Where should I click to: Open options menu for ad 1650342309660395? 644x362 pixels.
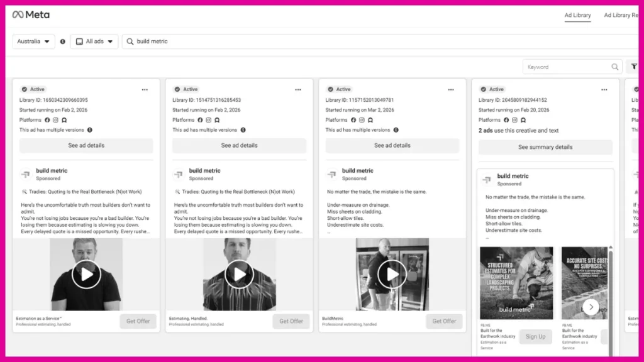pyautogui.click(x=145, y=89)
